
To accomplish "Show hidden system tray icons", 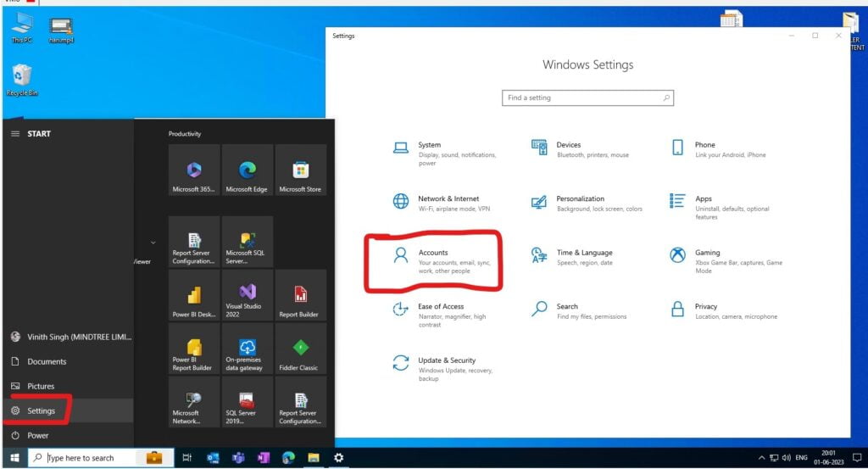I will click(x=762, y=458).
